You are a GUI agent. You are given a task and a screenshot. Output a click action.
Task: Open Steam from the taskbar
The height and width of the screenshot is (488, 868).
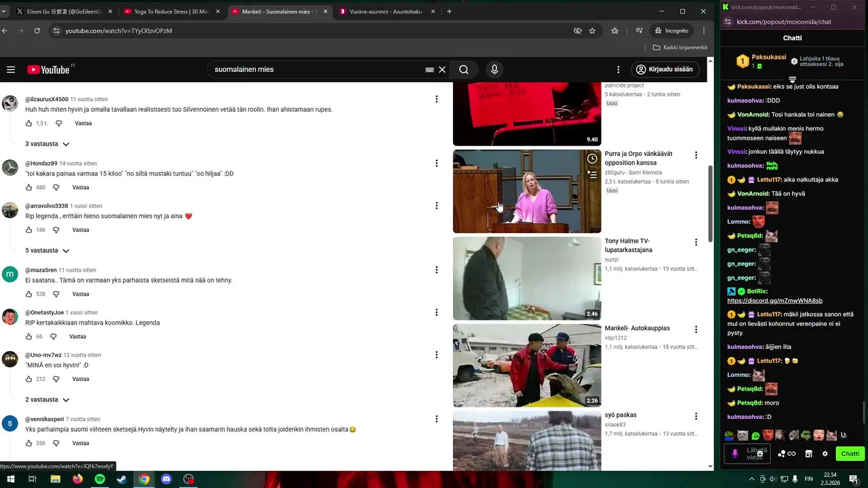pos(121,479)
